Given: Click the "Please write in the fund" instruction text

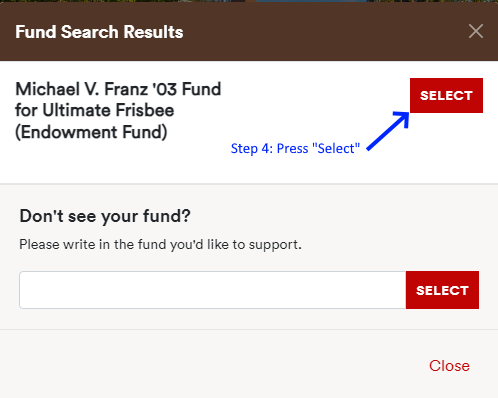Looking at the screenshot, I should (160, 244).
